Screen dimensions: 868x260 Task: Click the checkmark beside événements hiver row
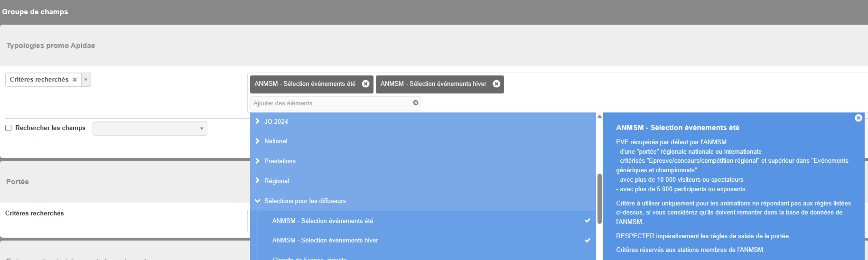coord(588,241)
